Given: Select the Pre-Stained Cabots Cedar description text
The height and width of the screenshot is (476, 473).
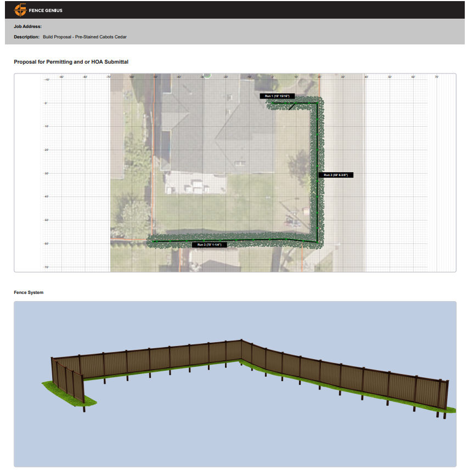Looking at the screenshot, I should pos(85,37).
